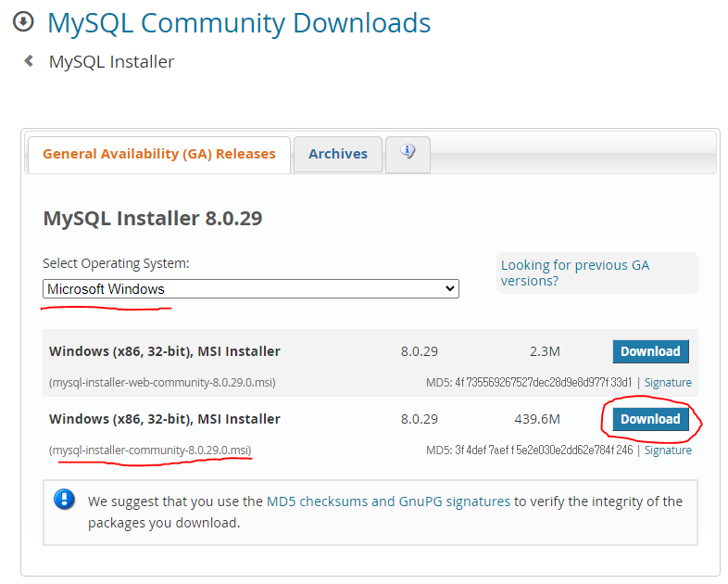Switch to the Archives tab
This screenshot has height=584, width=728.
coord(338,154)
